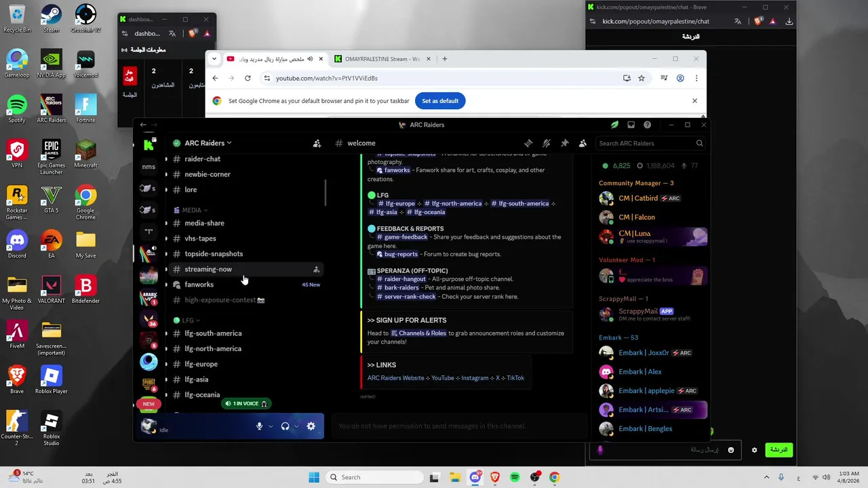Create invite icon on streaming-now channel
868x488 pixels.
316,269
